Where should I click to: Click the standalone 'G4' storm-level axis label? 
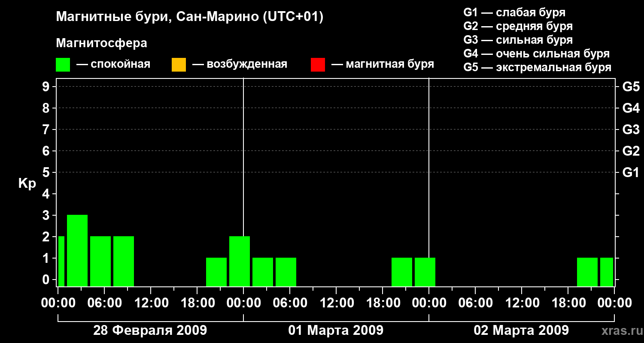click(x=631, y=108)
